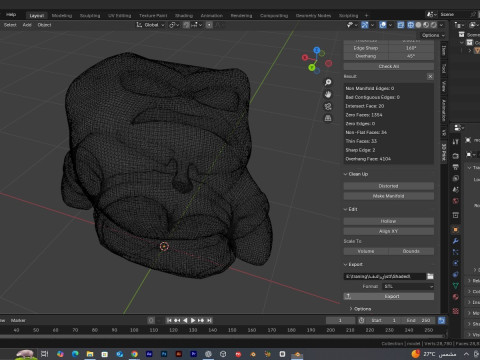Image resolution: width=480 pixels, height=360 pixels.
Task: Click the red X axis on the gizmo
Action: point(305,57)
